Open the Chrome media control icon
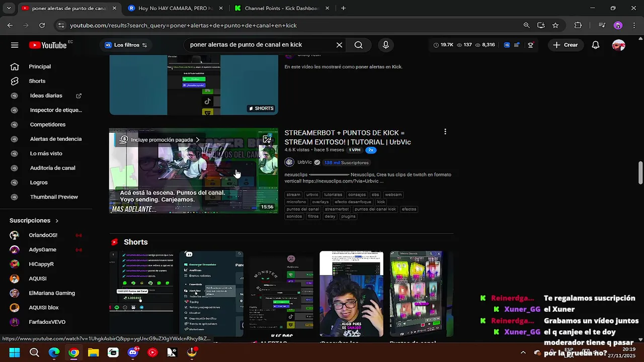Image resolution: width=644 pixels, height=362 pixels. [602, 25]
